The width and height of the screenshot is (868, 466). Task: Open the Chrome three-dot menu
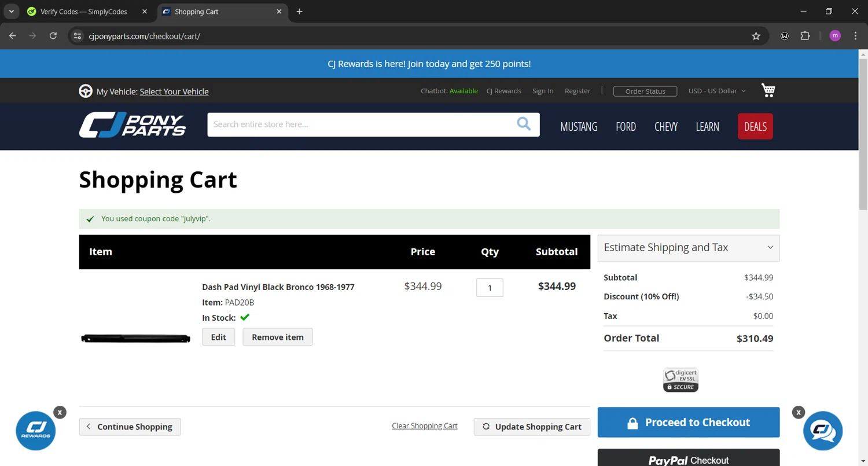point(855,36)
